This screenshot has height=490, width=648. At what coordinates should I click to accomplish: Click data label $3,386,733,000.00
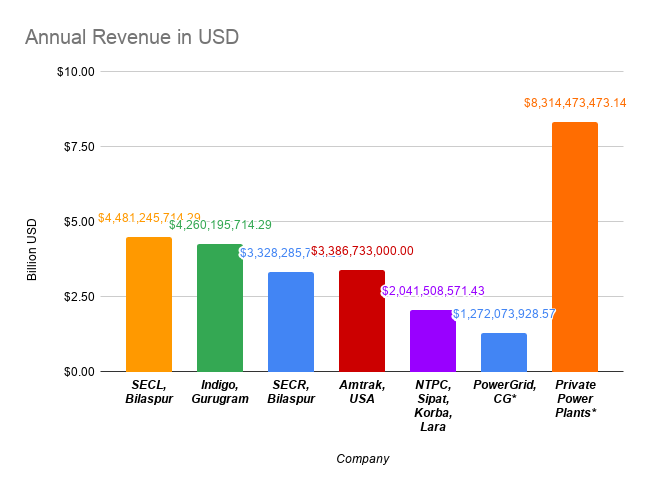pyautogui.click(x=362, y=251)
